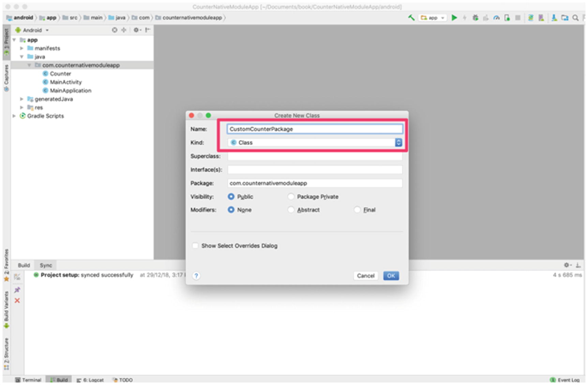Screen dimensions: 588x385
Task: Open the Terminal tool window tab
Action: [x=28, y=380]
